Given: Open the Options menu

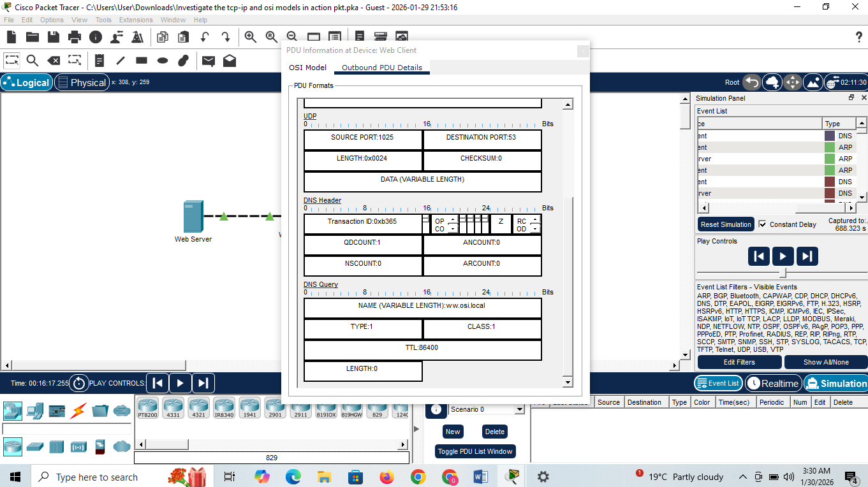Looking at the screenshot, I should 52,20.
